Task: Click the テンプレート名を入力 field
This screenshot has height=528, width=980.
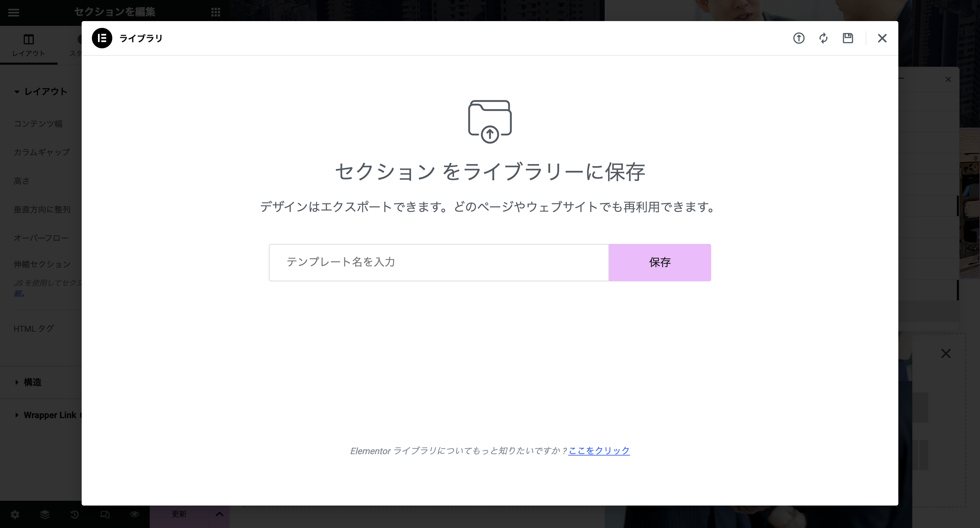Action: click(438, 263)
